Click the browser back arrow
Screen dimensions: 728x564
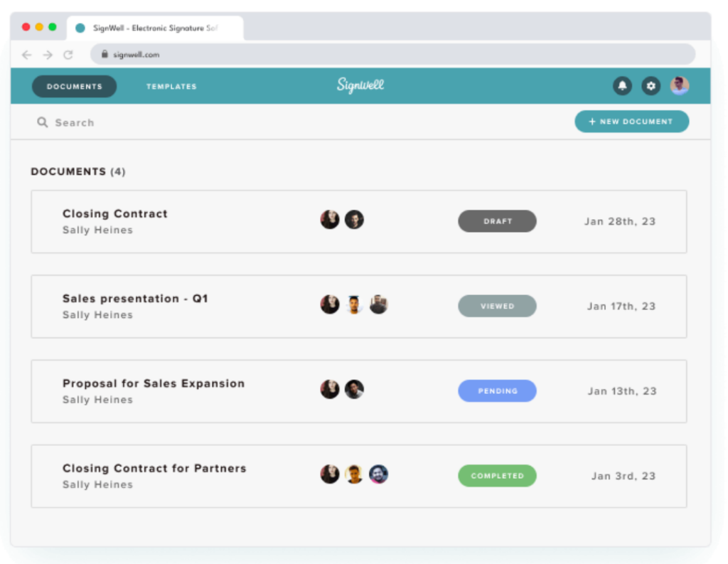coord(26,54)
